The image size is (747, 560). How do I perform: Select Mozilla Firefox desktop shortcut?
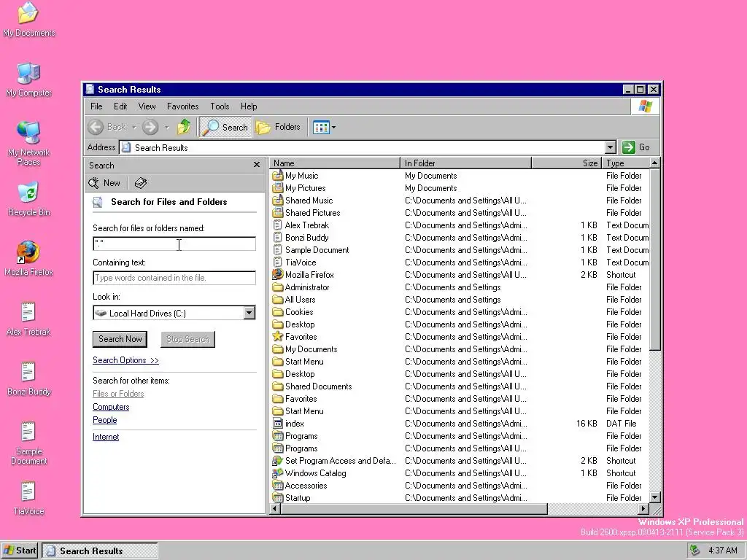click(x=28, y=259)
